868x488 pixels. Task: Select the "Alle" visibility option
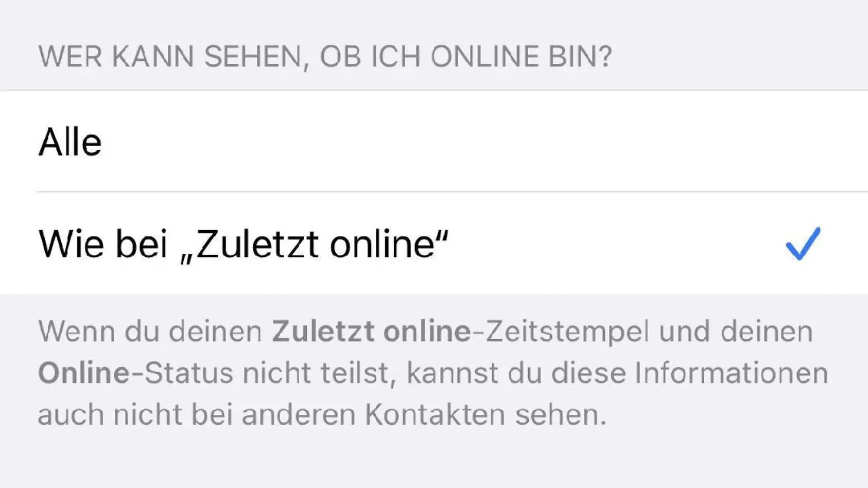pyautogui.click(x=434, y=142)
